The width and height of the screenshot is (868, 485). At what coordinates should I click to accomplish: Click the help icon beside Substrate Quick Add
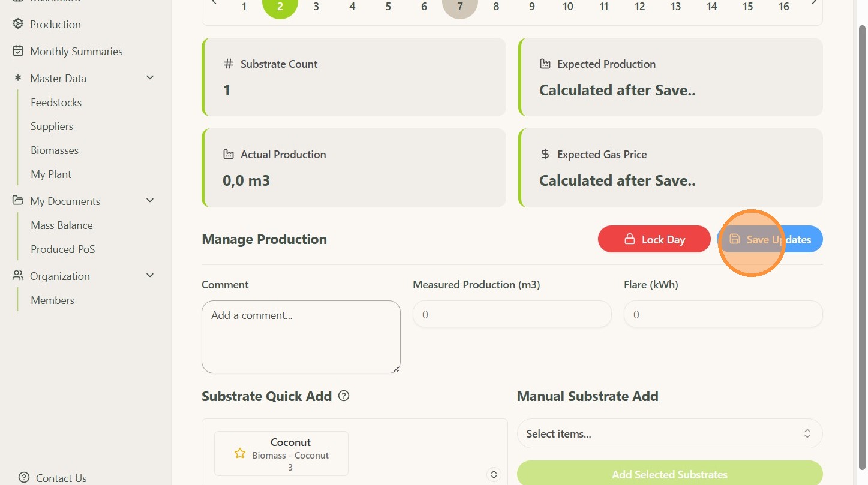tap(344, 396)
